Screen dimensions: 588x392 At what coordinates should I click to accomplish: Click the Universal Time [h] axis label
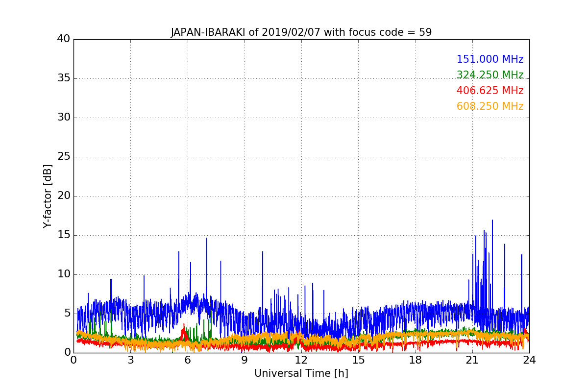pyautogui.click(x=301, y=373)
